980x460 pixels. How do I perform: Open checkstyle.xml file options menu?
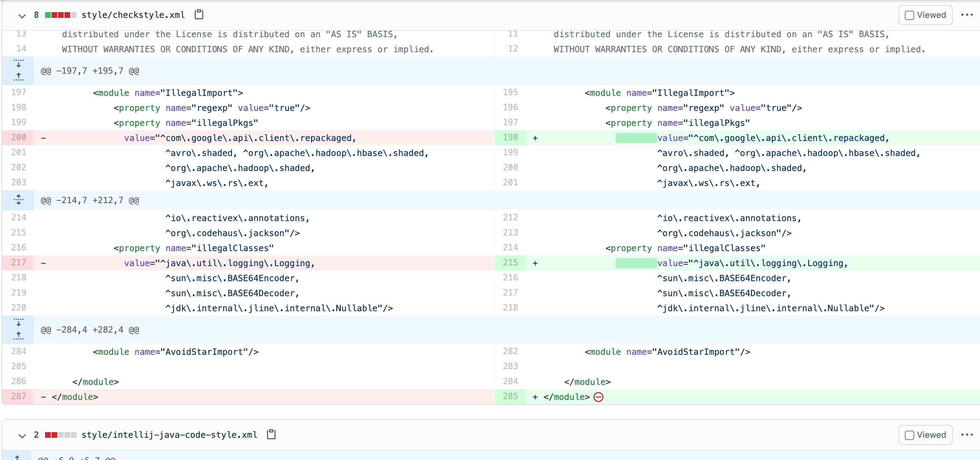coord(967,15)
